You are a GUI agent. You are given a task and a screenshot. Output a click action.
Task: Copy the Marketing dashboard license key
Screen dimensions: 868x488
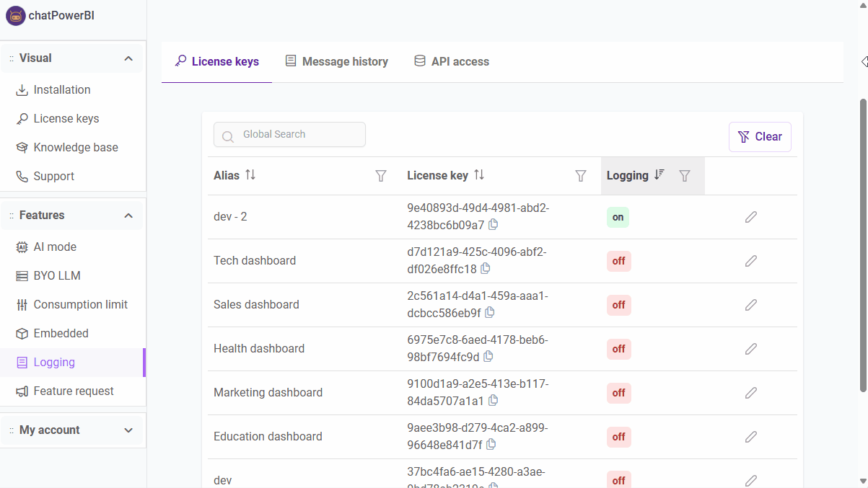tap(493, 400)
